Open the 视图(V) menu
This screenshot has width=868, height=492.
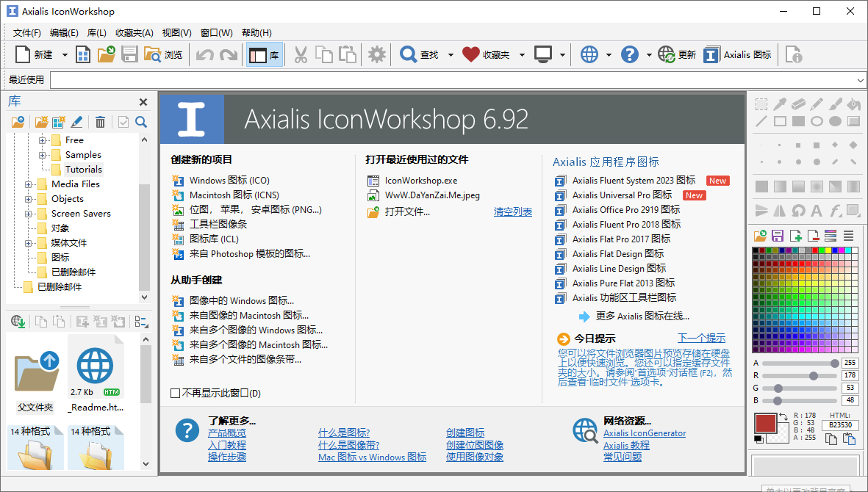click(x=176, y=32)
